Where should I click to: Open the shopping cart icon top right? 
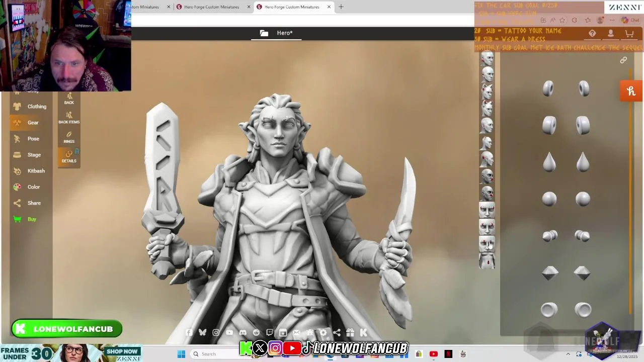click(629, 34)
